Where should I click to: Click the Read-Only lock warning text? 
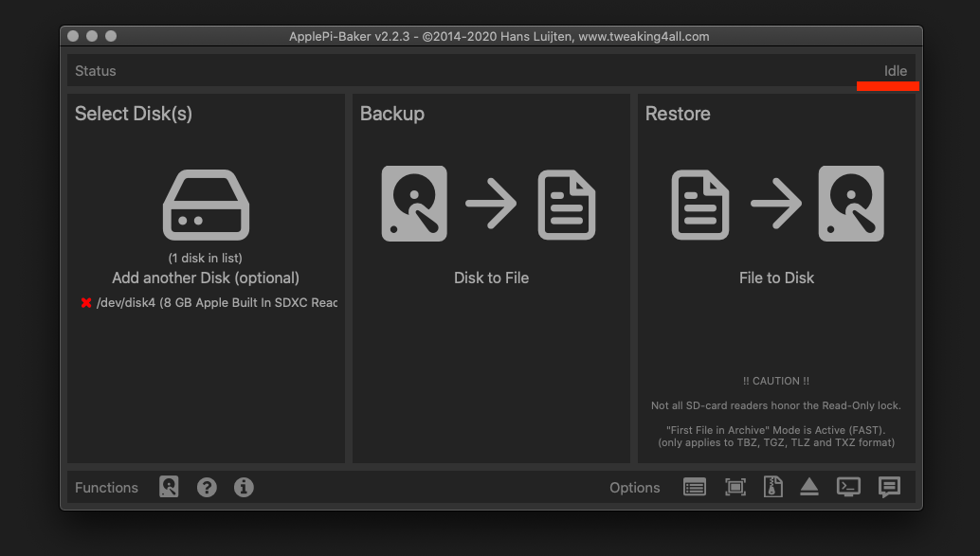tap(775, 405)
